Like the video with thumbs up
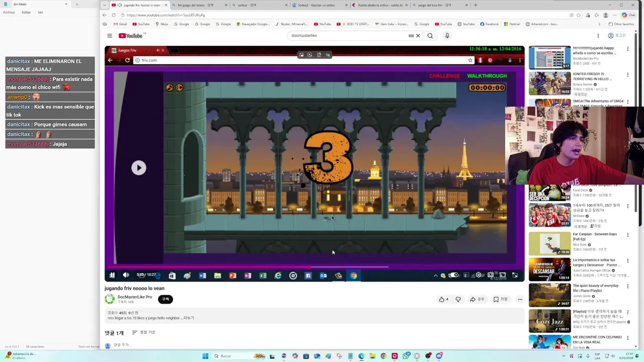 (443, 299)
